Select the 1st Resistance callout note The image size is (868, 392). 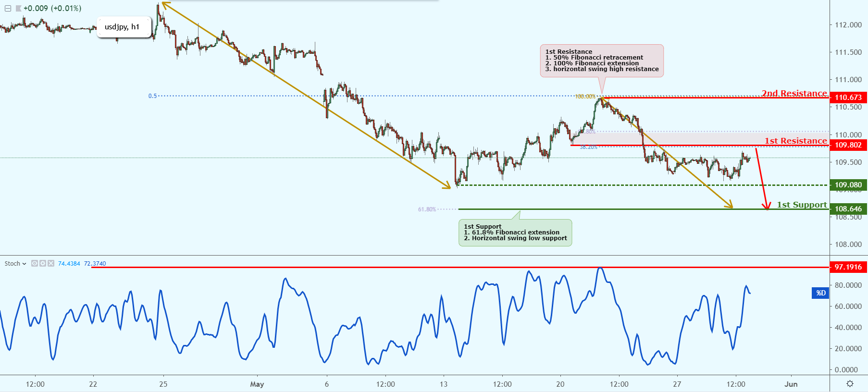pos(602,61)
